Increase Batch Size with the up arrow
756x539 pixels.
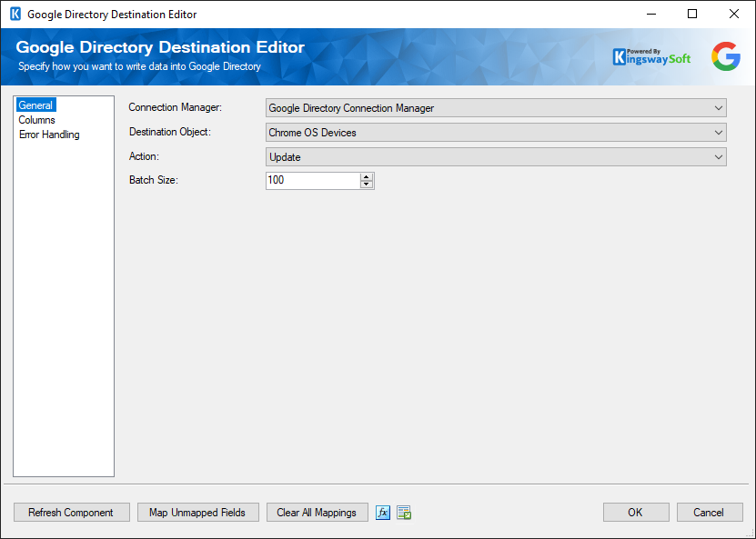pyautogui.click(x=367, y=176)
